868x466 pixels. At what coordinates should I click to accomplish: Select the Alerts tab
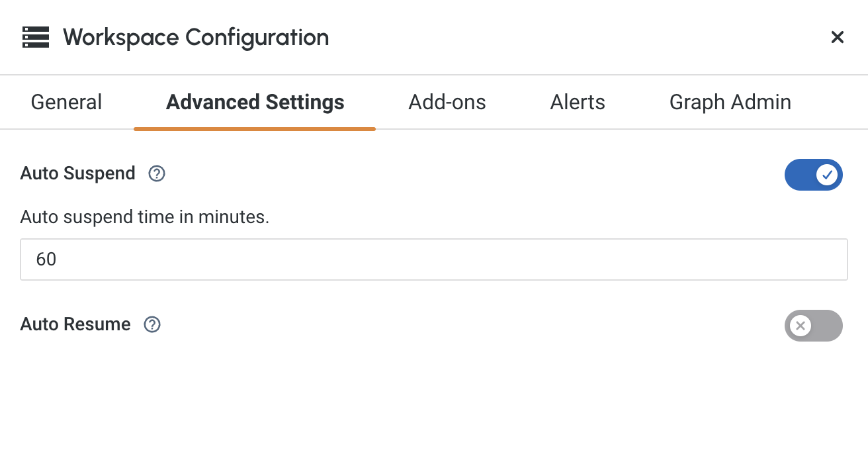[x=577, y=102]
